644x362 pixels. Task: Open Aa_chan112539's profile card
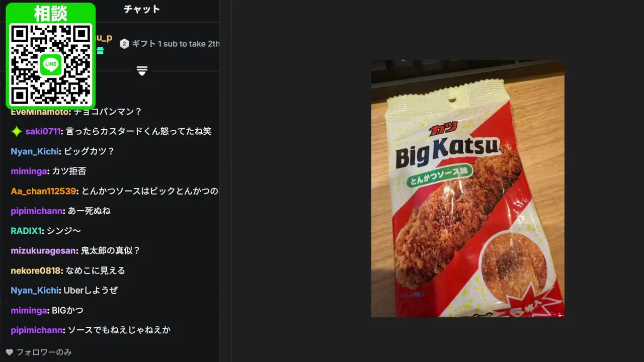[44, 191]
